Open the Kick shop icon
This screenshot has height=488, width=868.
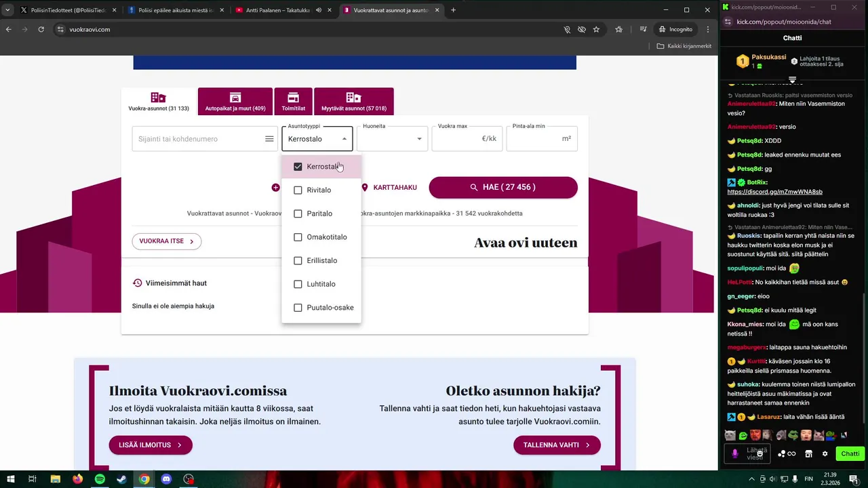[x=808, y=453]
